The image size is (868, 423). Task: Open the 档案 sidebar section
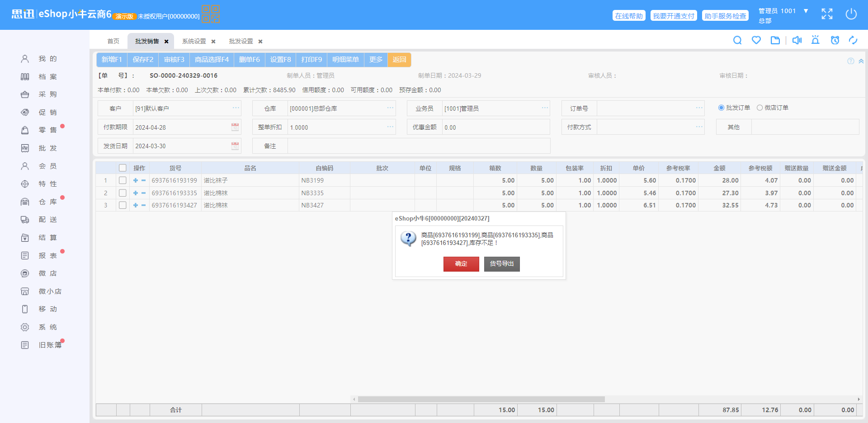[x=39, y=77]
